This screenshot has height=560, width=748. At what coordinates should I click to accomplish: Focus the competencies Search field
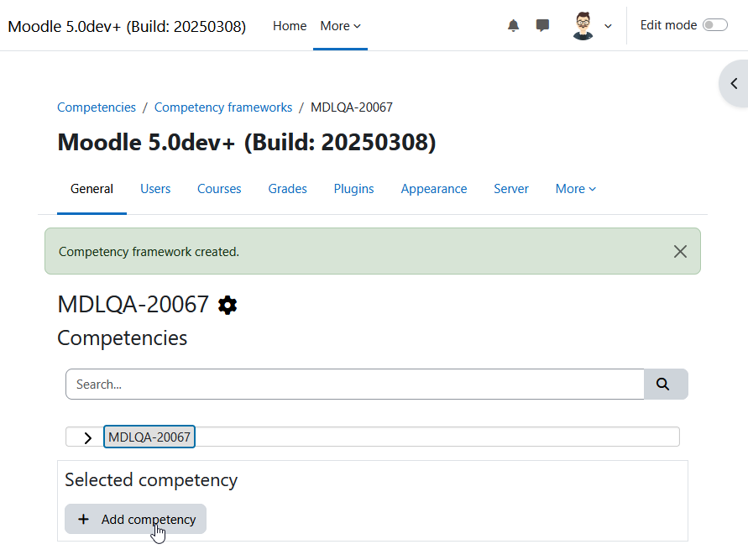coord(355,384)
